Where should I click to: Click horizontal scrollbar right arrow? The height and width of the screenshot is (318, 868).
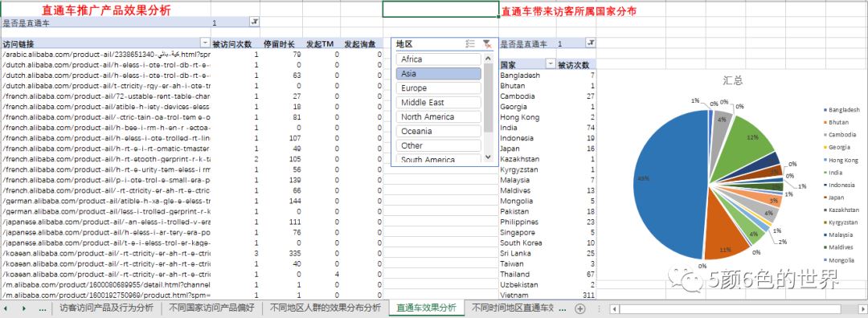point(863,308)
